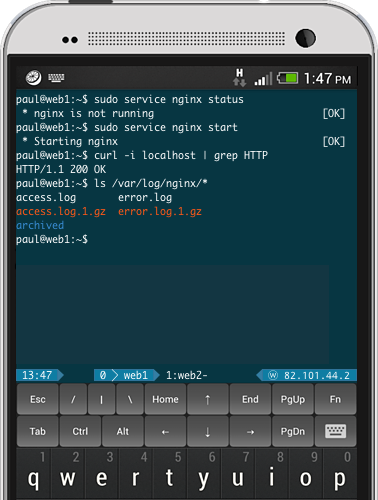Tap the o key
378x500 pixels.
pyautogui.click(x=306, y=474)
